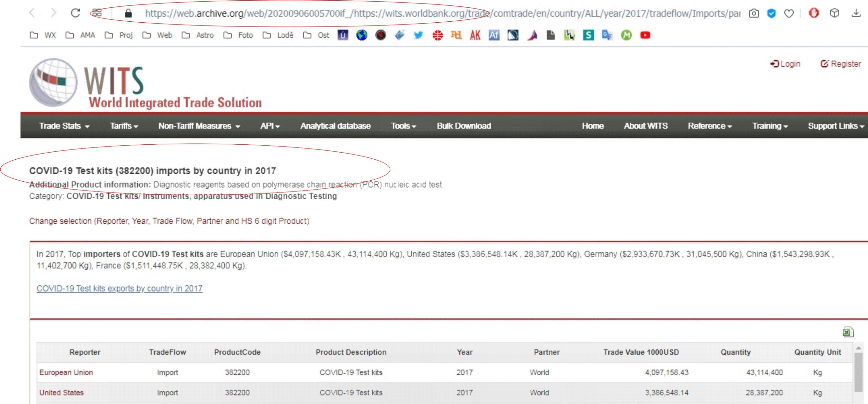Click the heart bookmark icon in address bar

[789, 13]
